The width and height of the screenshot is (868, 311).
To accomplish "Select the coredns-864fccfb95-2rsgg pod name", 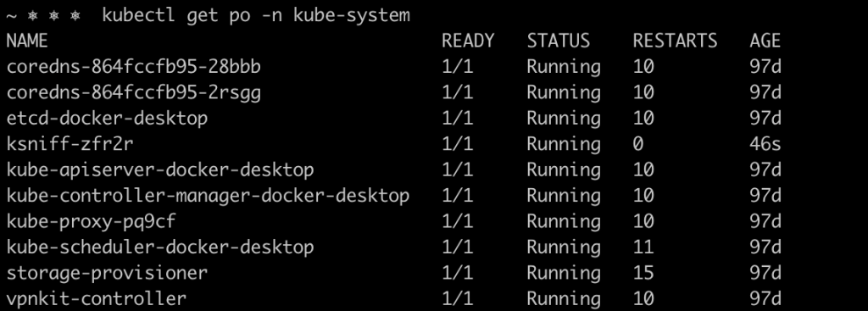I will (x=133, y=93).
